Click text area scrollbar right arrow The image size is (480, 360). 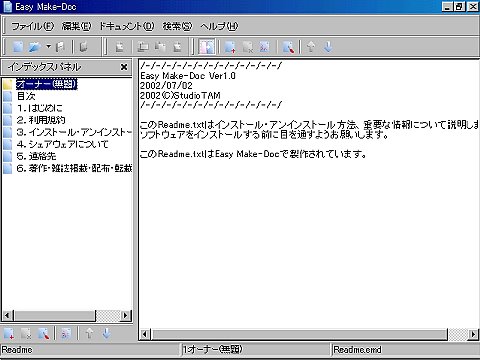point(473,334)
